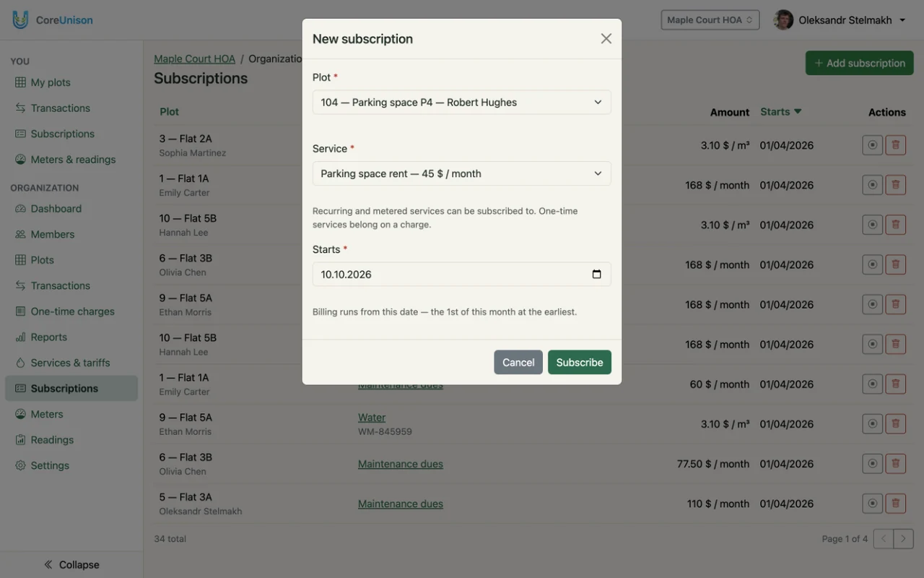Collapse the sidebar
Screen dimensions: 924x578
pyautogui.click(x=71, y=565)
